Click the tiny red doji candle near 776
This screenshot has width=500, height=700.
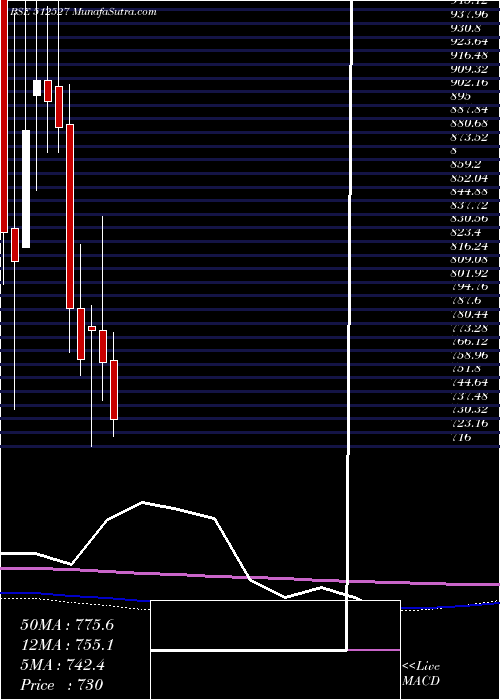[92, 328]
